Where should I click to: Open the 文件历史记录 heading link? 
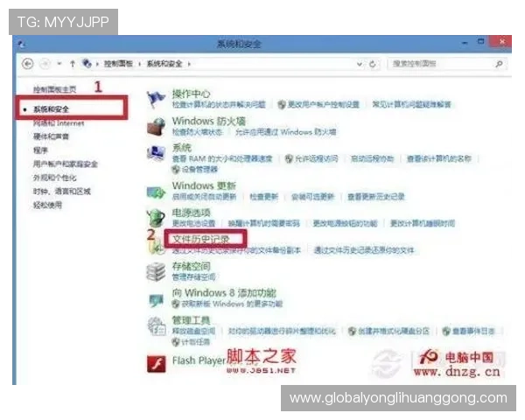201,239
